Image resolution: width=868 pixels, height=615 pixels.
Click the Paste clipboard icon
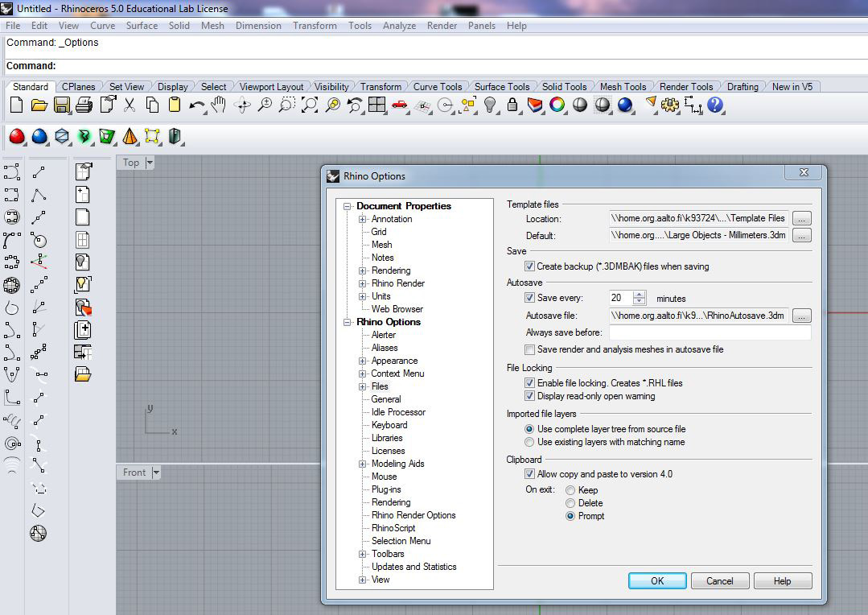[175, 105]
